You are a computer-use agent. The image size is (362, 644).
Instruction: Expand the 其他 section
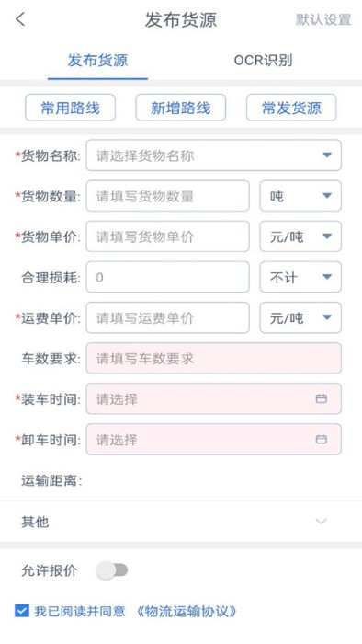(181, 522)
